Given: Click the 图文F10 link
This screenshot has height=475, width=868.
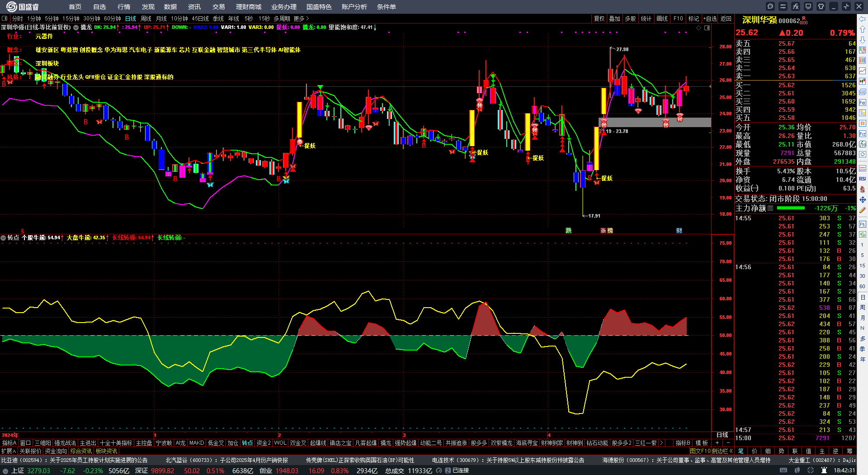Looking at the screenshot, I should click(700, 451).
